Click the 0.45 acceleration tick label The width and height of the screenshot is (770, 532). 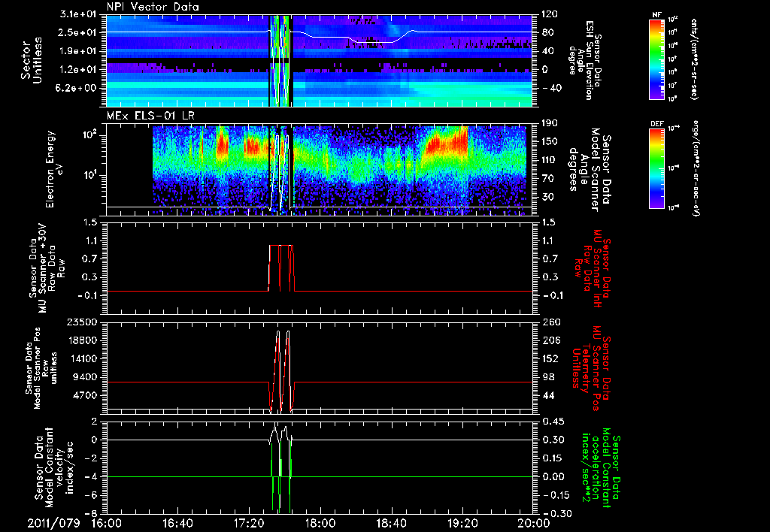tap(553, 422)
